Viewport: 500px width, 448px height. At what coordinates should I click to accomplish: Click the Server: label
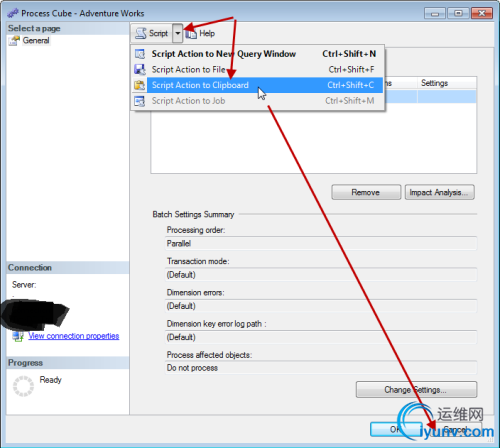pyautogui.click(x=24, y=285)
